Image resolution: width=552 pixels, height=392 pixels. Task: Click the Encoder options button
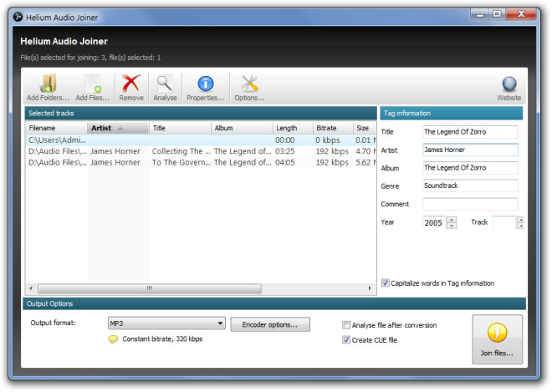(x=270, y=324)
